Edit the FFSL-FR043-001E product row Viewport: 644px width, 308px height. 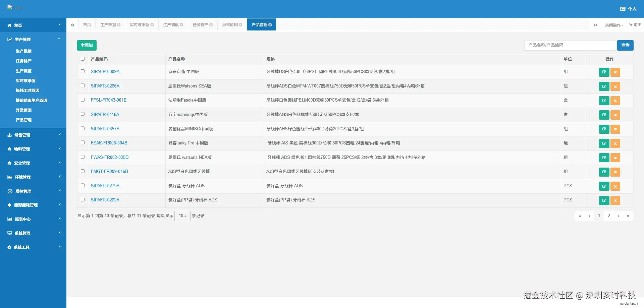(604, 101)
